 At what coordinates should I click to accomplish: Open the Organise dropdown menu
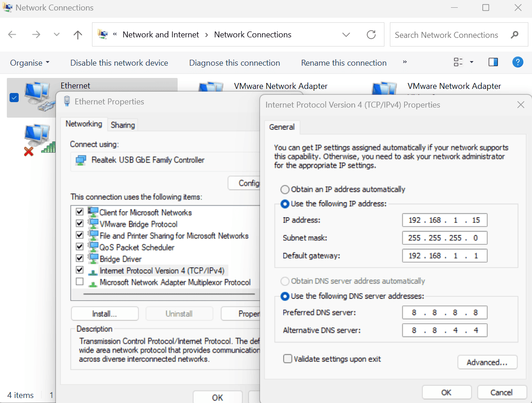[x=30, y=63]
